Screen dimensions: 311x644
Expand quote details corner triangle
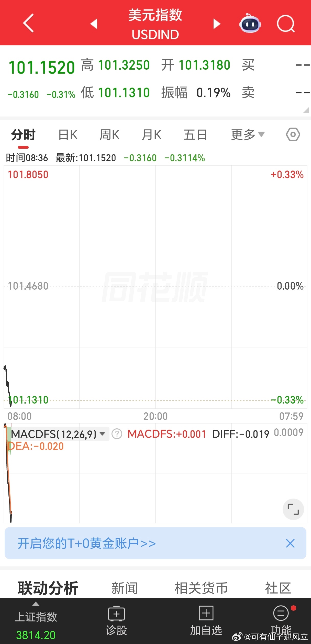[x=306, y=110]
